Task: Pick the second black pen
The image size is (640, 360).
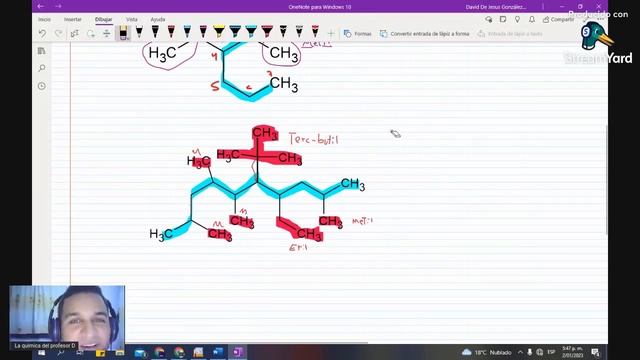Action: tap(155, 32)
